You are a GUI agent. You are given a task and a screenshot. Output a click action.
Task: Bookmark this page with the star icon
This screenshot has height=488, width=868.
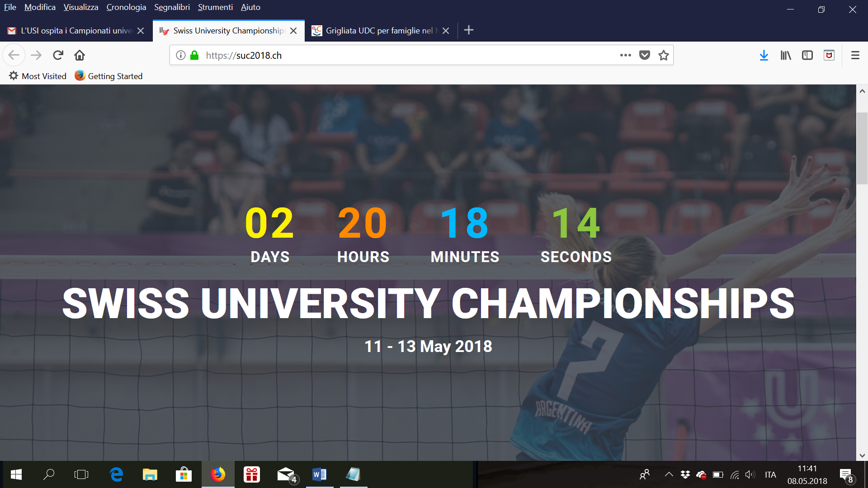[x=664, y=55]
